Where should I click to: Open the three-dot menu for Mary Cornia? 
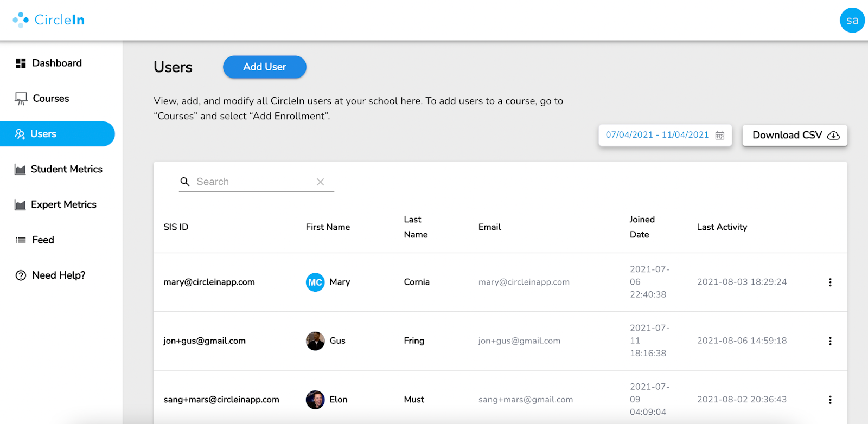coord(830,282)
